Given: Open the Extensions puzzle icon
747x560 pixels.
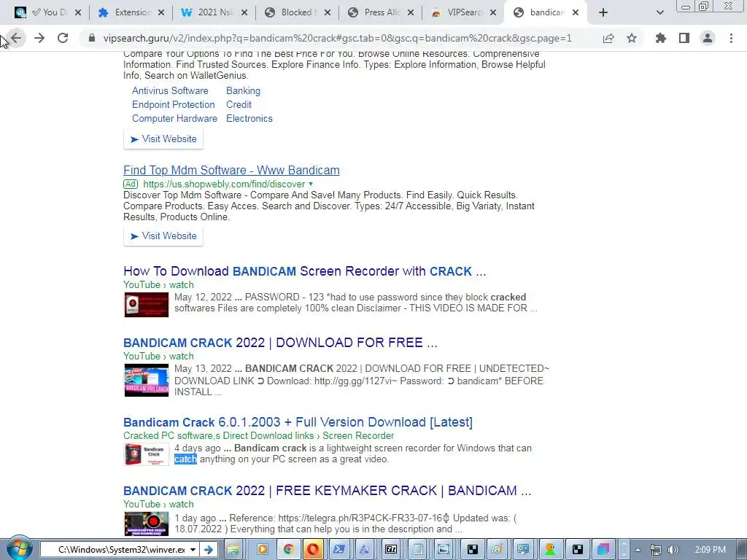Looking at the screenshot, I should pos(660,38).
